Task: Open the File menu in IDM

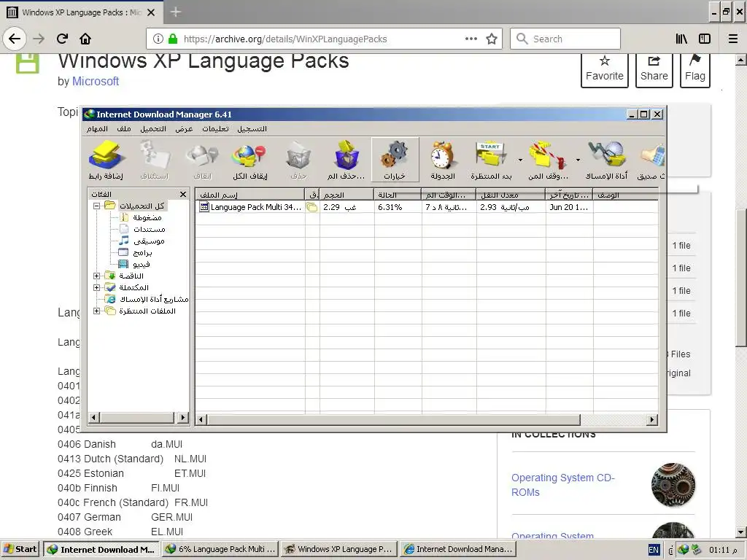Action: pyautogui.click(x=124, y=129)
